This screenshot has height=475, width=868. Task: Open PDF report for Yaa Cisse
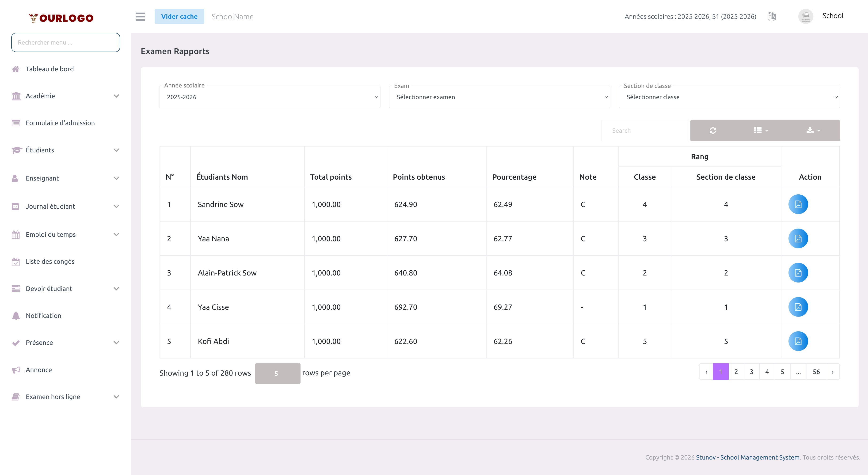(x=798, y=307)
